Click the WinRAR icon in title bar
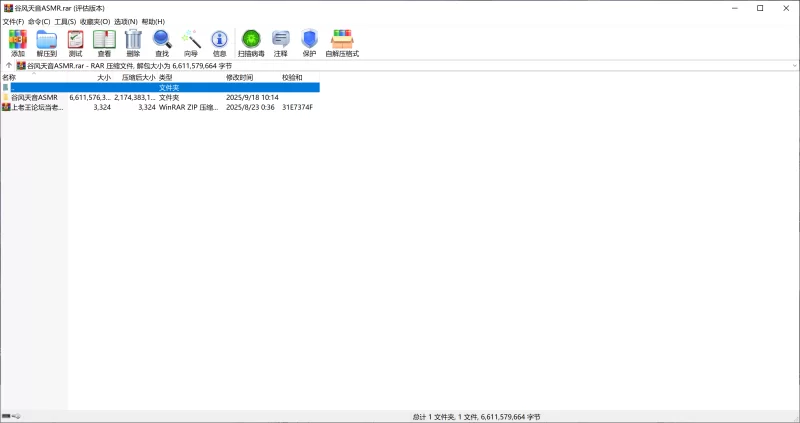 click(8, 8)
